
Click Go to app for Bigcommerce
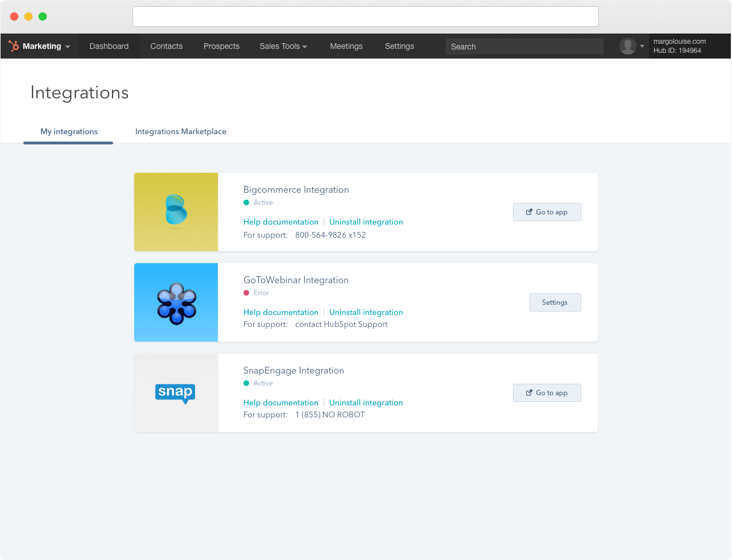click(x=547, y=212)
